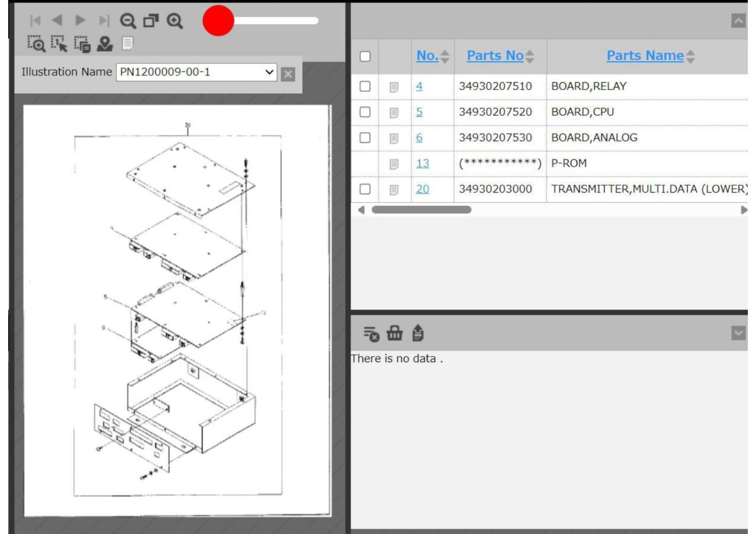Check the box for BOARD,RELAY row
756x534 pixels.
point(365,86)
